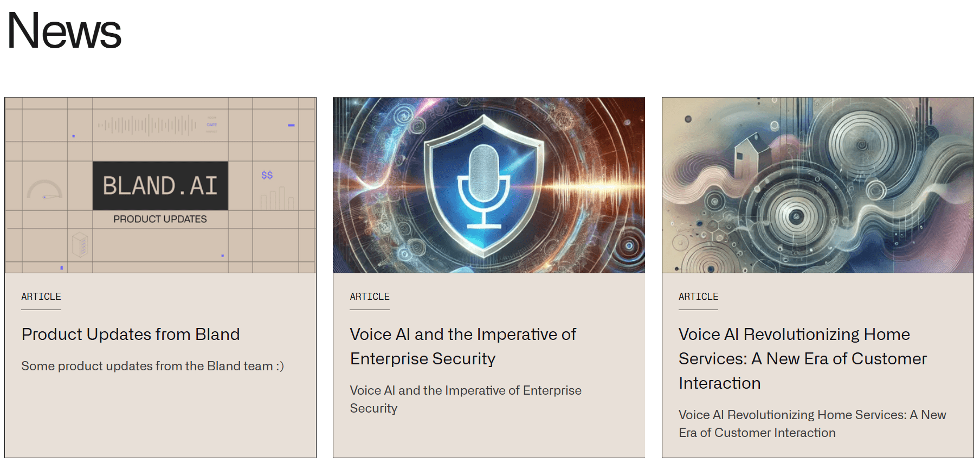Click the ARTICLE tag on Product Updates card
Screen dimensions: 980x463
pyautogui.click(x=41, y=297)
